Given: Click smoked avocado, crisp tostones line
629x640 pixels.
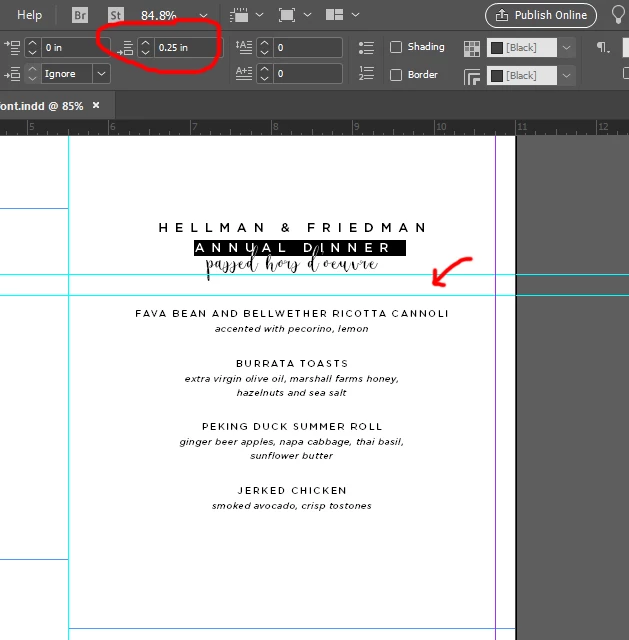Looking at the screenshot, I should click(x=291, y=506).
